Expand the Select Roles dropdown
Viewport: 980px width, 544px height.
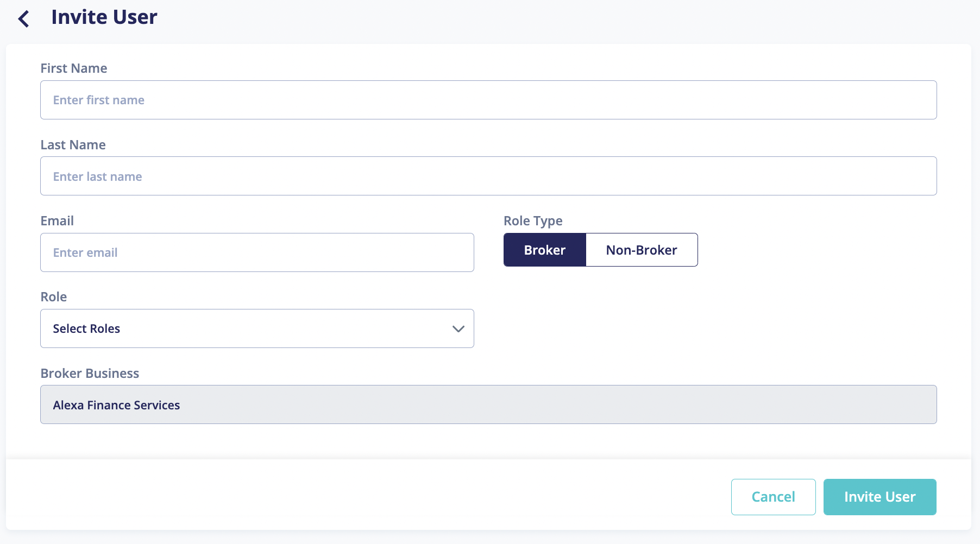pyautogui.click(x=256, y=328)
